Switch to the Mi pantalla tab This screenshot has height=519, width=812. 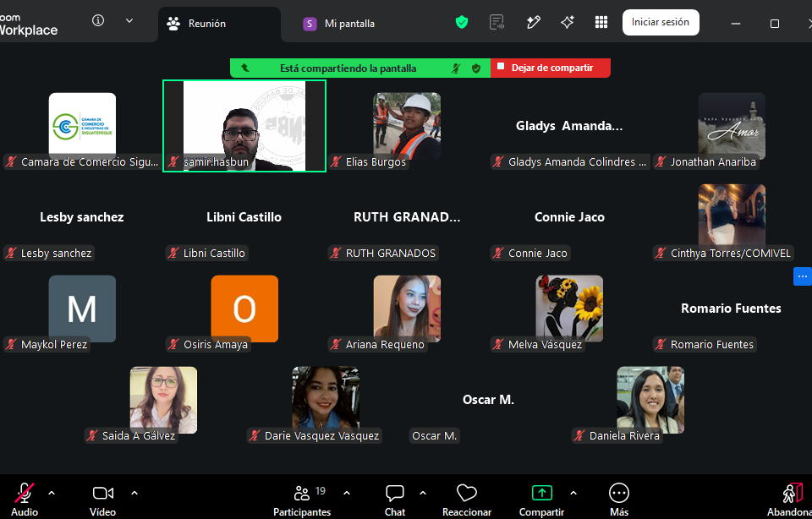click(338, 24)
